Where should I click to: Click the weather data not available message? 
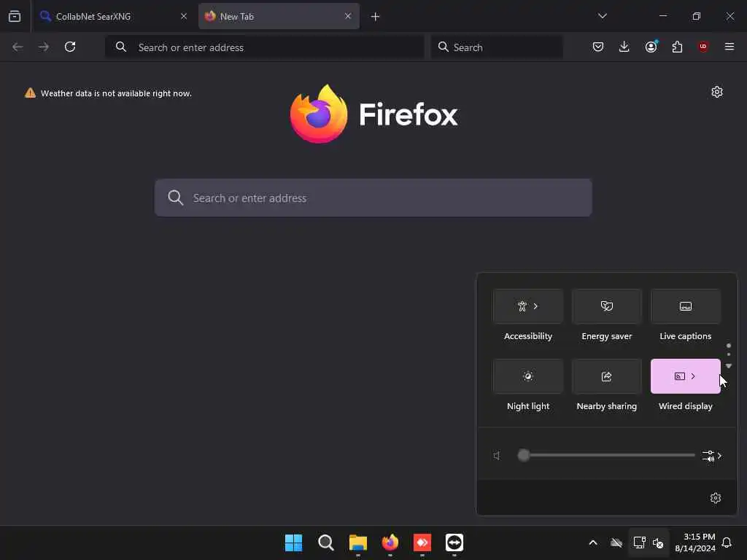[x=116, y=93]
